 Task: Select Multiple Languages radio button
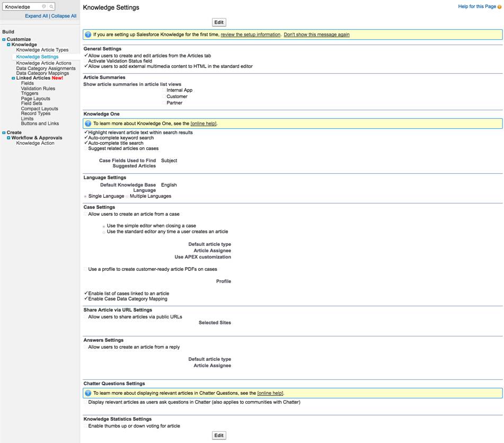pos(127,196)
